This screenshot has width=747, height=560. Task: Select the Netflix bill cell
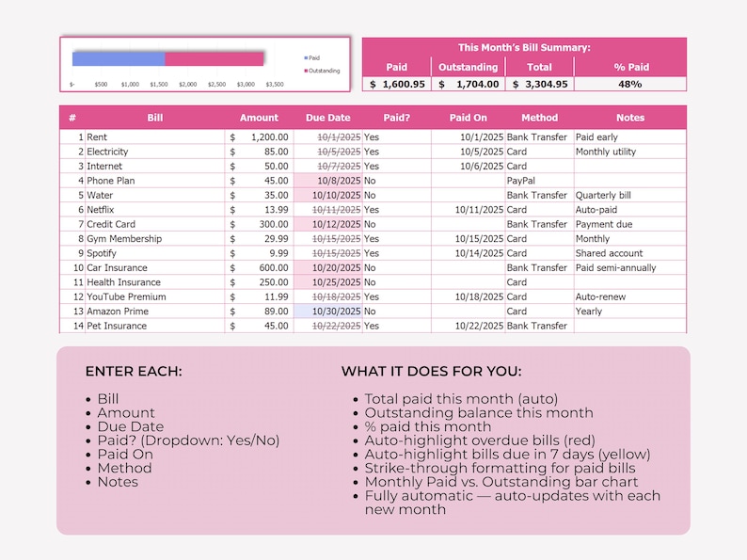[155, 210]
